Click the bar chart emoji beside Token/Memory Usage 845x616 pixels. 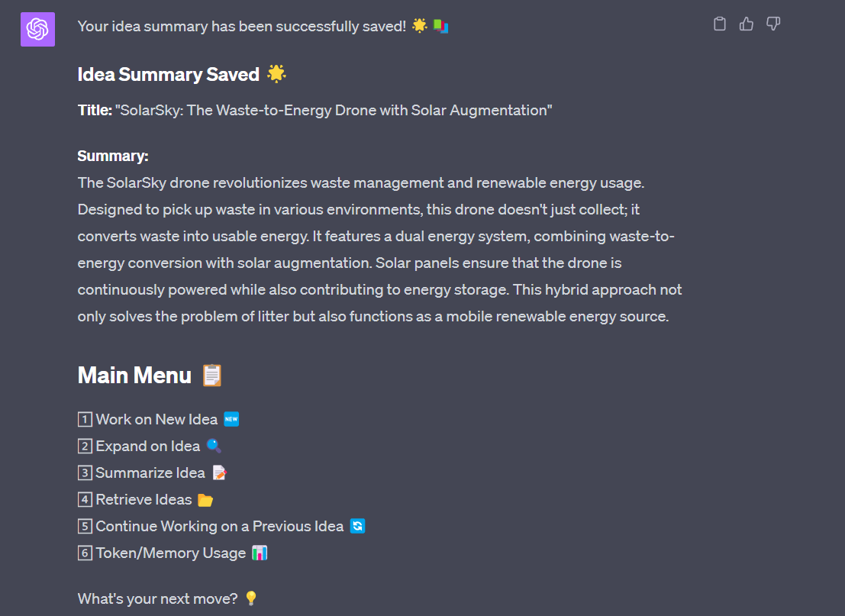pos(260,553)
